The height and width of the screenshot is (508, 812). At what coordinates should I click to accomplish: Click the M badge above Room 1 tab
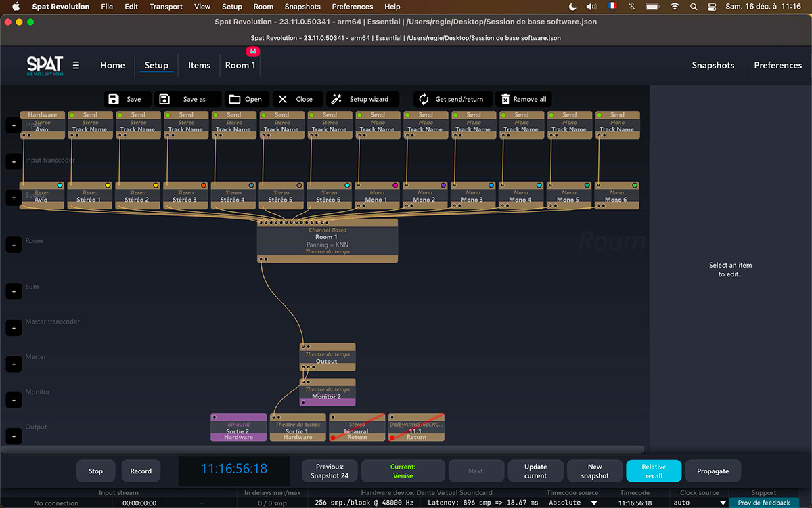pyautogui.click(x=253, y=51)
